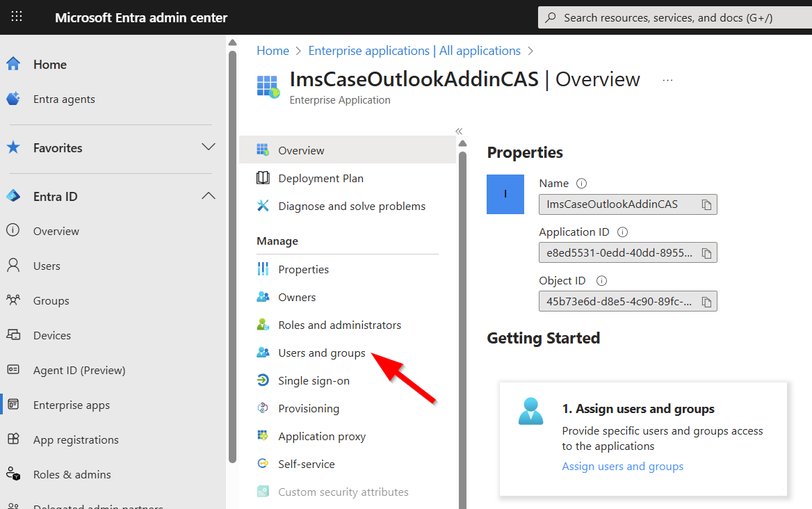Image resolution: width=812 pixels, height=509 pixels.
Task: Click the Application proxy icon
Action: [x=263, y=435]
